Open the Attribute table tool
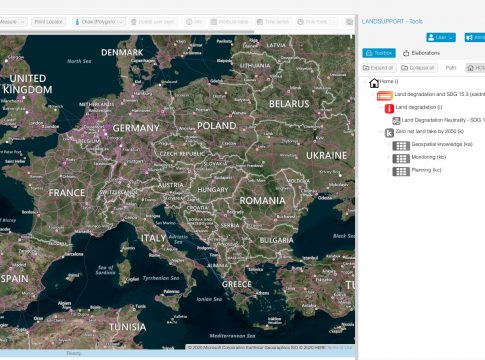 (x=230, y=22)
